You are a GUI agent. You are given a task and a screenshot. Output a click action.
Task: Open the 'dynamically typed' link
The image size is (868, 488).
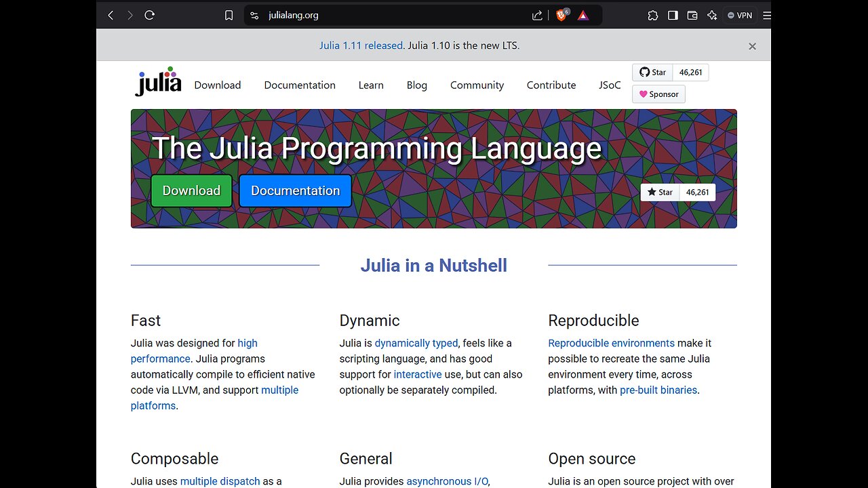pos(416,343)
